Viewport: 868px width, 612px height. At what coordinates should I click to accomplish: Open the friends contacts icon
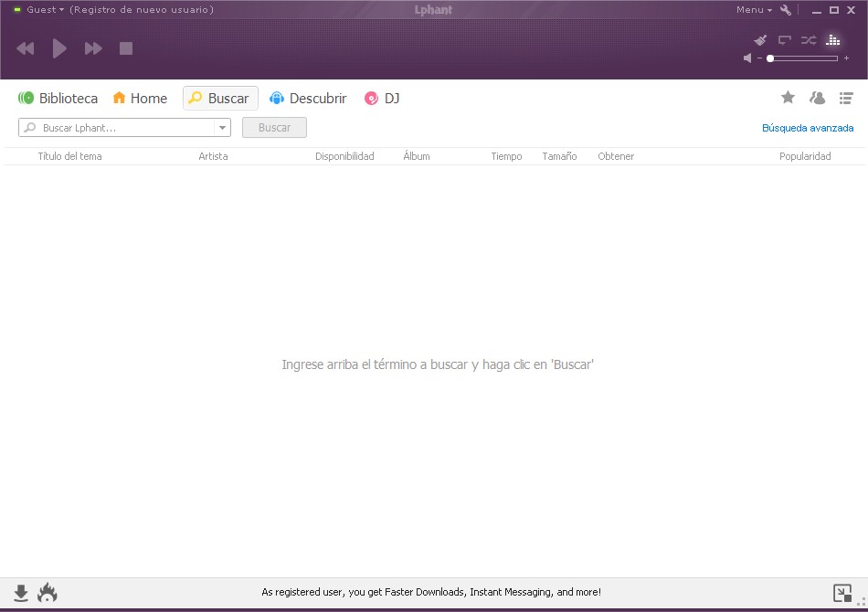pyautogui.click(x=817, y=98)
